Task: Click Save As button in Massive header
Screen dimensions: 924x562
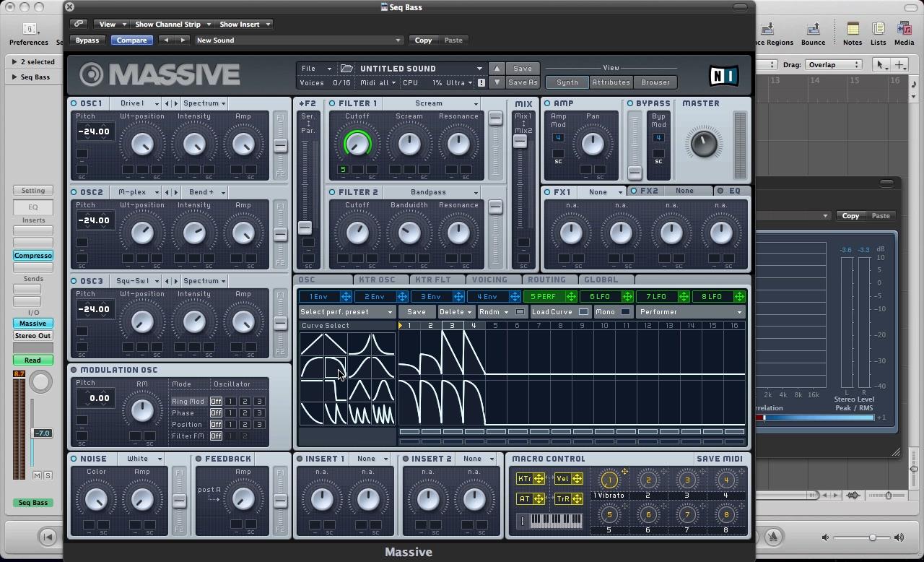Action: click(x=523, y=82)
